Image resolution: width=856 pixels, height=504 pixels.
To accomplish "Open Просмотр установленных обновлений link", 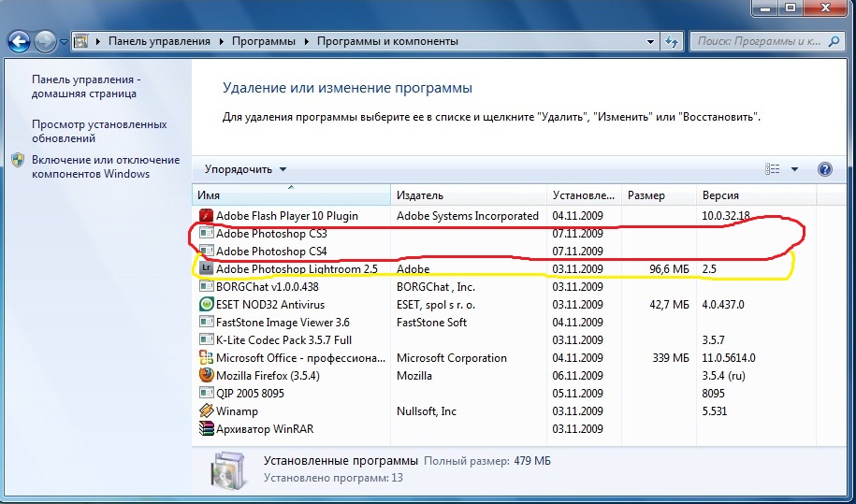I will (99, 131).
